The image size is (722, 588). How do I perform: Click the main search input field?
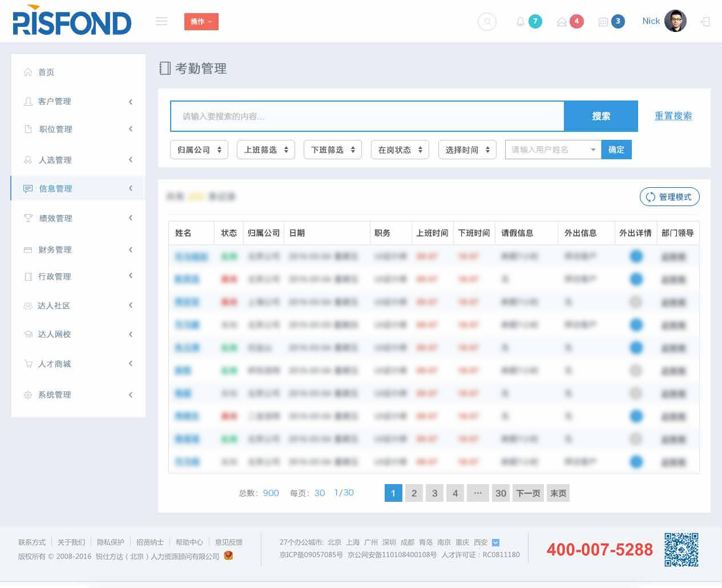(367, 116)
